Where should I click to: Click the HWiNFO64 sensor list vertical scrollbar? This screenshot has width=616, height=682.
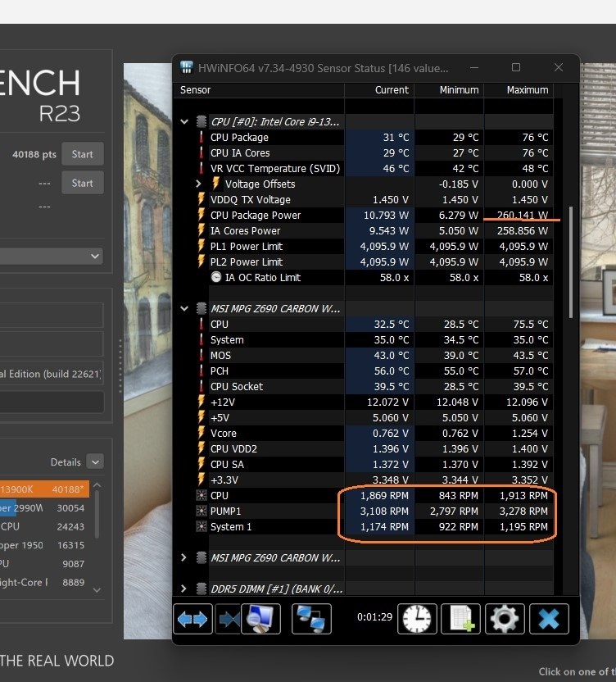[x=570, y=262]
